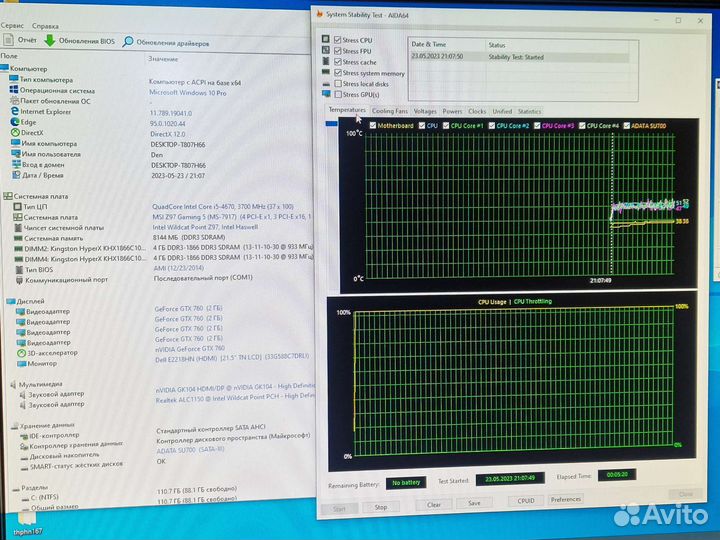The width and height of the screenshot is (720, 540).
Task: Click the CPU chip icon beside Stress CPU
Action: point(326,39)
